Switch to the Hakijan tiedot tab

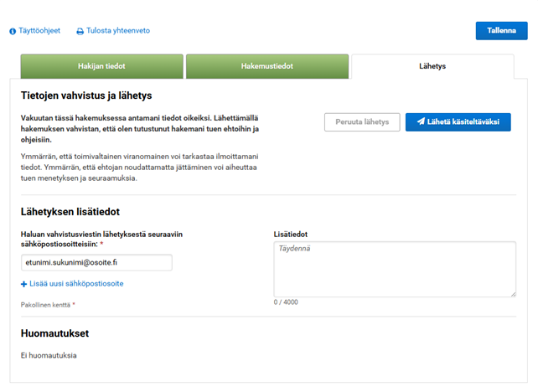pos(101,66)
